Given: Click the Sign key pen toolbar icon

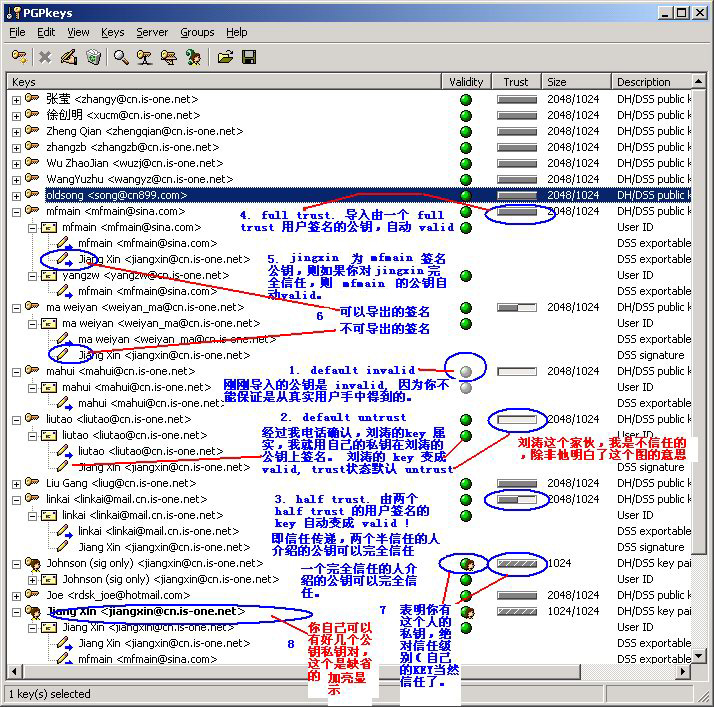Looking at the screenshot, I should (69, 57).
